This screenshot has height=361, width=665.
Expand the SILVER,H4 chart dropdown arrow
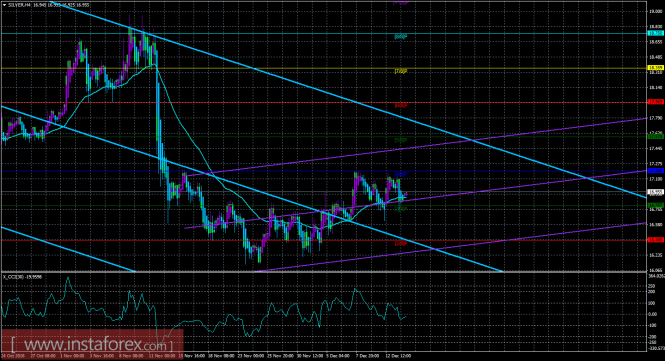[x=4, y=6]
